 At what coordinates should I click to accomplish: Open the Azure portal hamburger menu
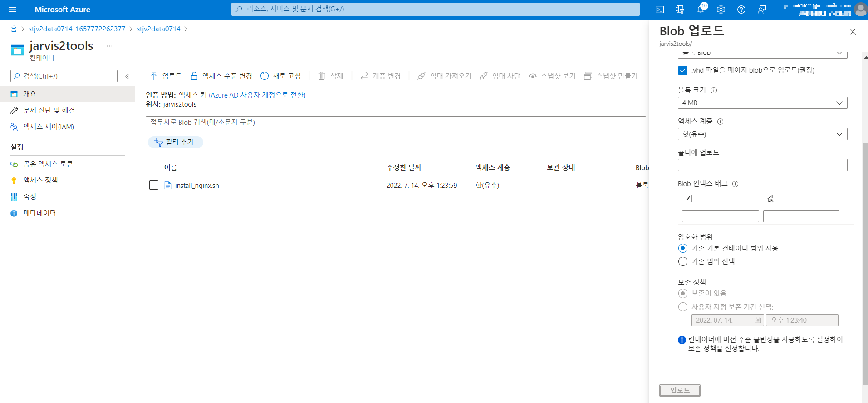[x=12, y=10]
